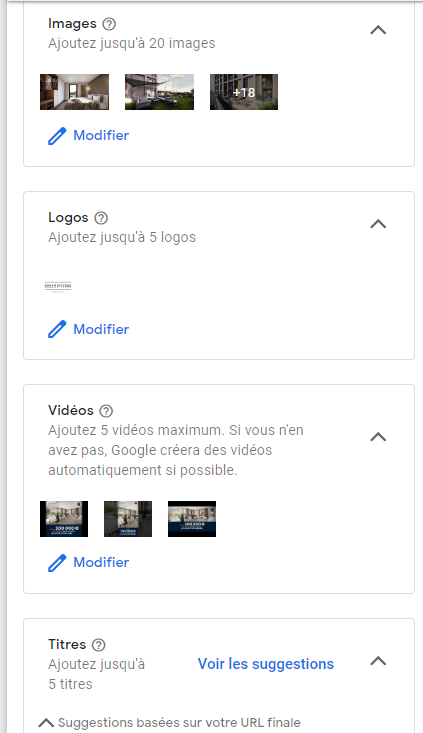
Task: Open help icon next to Images heading
Action: tap(109, 24)
